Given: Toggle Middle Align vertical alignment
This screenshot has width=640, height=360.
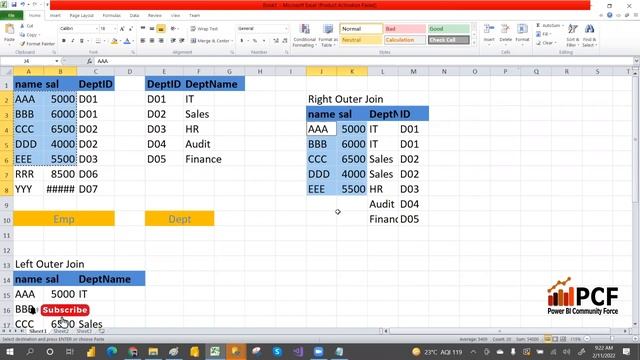Looking at the screenshot, I should (152, 29).
